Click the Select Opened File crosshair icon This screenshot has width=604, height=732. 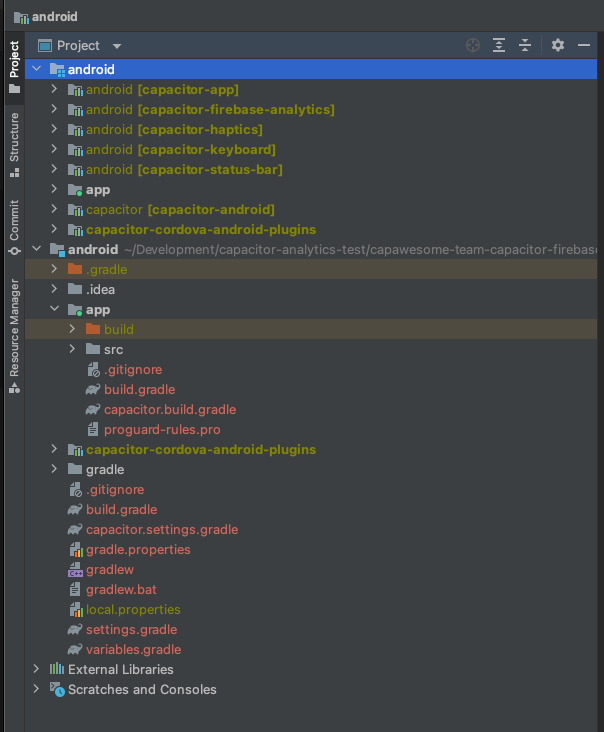(473, 45)
